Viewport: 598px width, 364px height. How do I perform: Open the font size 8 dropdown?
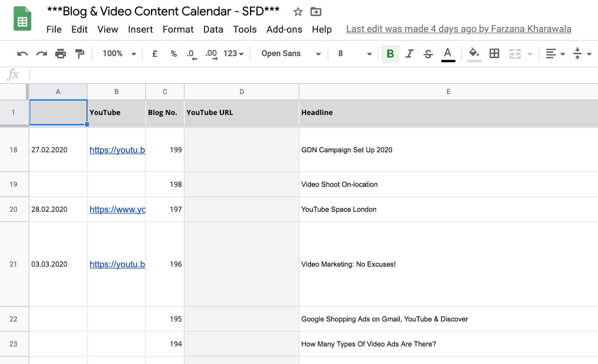coord(354,54)
